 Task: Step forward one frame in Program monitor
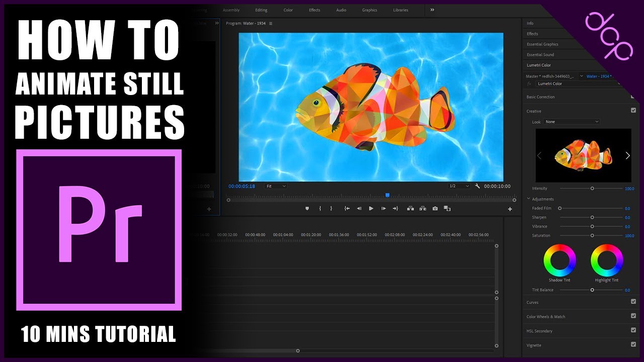(383, 209)
